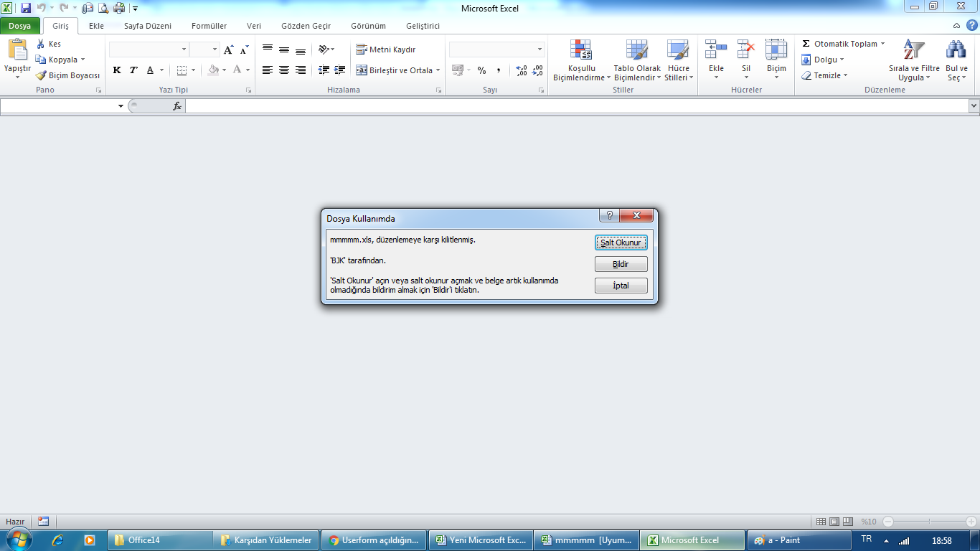Screen dimensions: 980x551
Task: Click the increase indent icon
Action: click(x=340, y=70)
